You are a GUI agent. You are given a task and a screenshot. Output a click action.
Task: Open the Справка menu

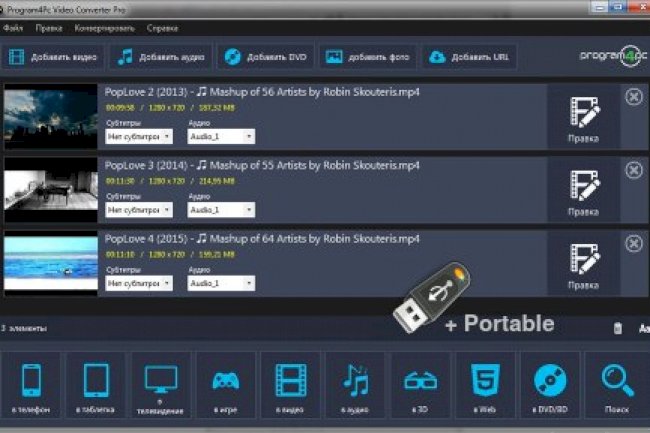tap(162, 28)
